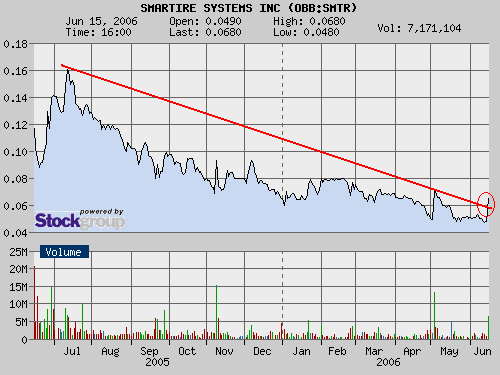Click the Volume legend label
The height and width of the screenshot is (375, 500).
tap(64, 252)
